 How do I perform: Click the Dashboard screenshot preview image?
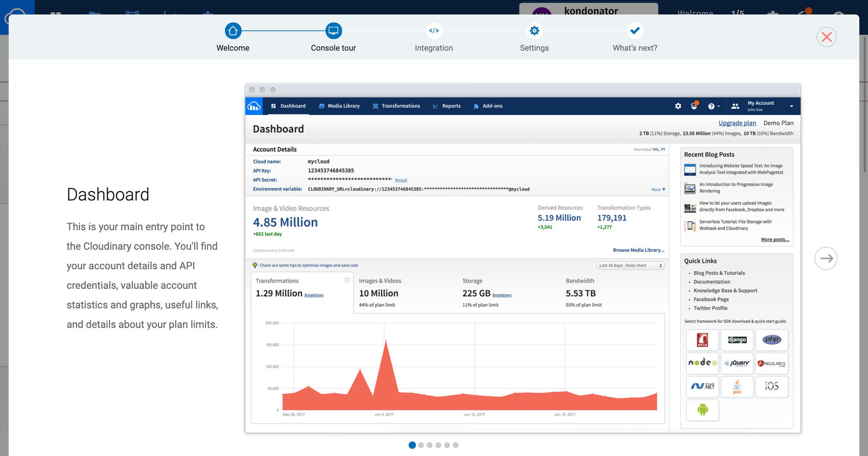click(523, 258)
